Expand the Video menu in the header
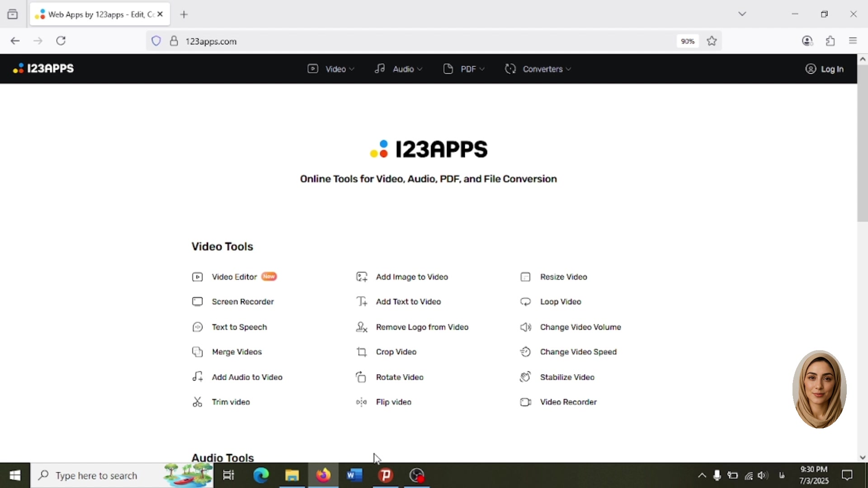The height and width of the screenshot is (488, 868). point(331,69)
